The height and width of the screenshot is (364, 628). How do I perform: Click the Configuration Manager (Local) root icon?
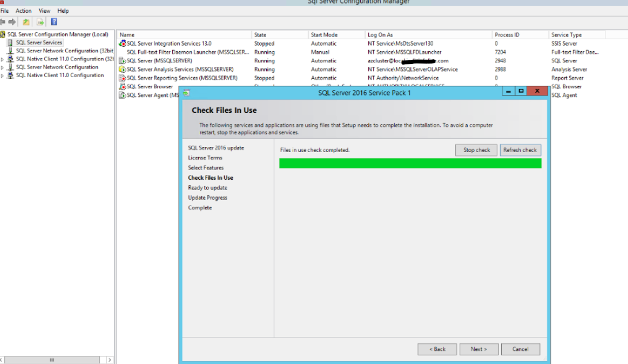pyautogui.click(x=3, y=35)
